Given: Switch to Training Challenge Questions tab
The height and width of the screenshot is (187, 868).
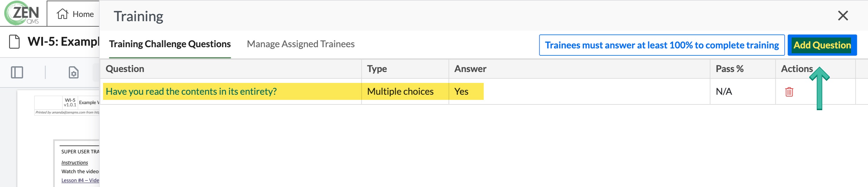Looking at the screenshot, I should [x=170, y=44].
